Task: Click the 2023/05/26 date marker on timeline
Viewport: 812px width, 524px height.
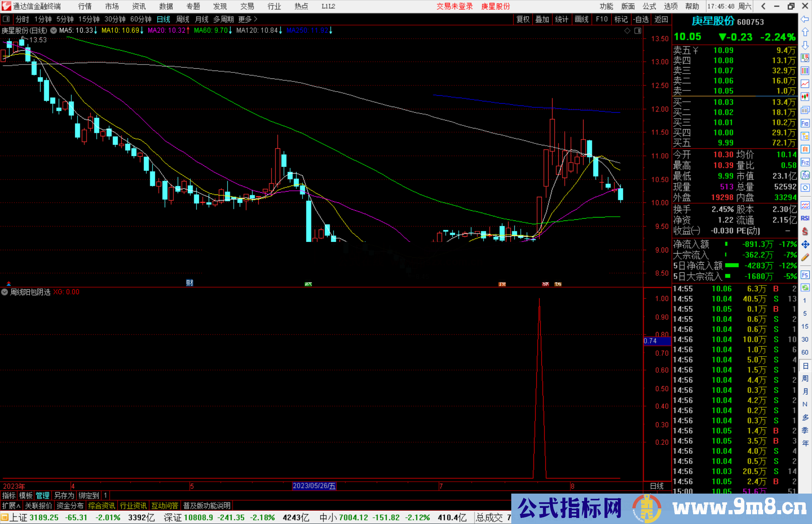Action: pyautogui.click(x=314, y=486)
